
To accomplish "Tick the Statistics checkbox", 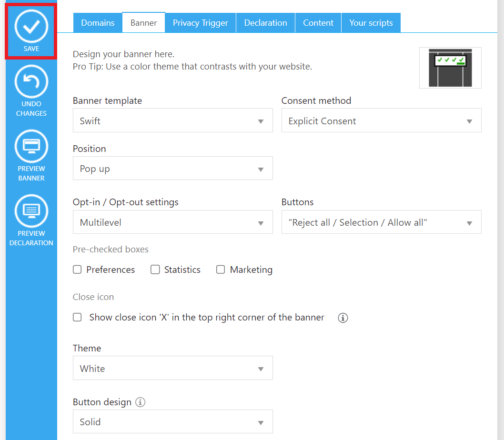I will point(155,270).
